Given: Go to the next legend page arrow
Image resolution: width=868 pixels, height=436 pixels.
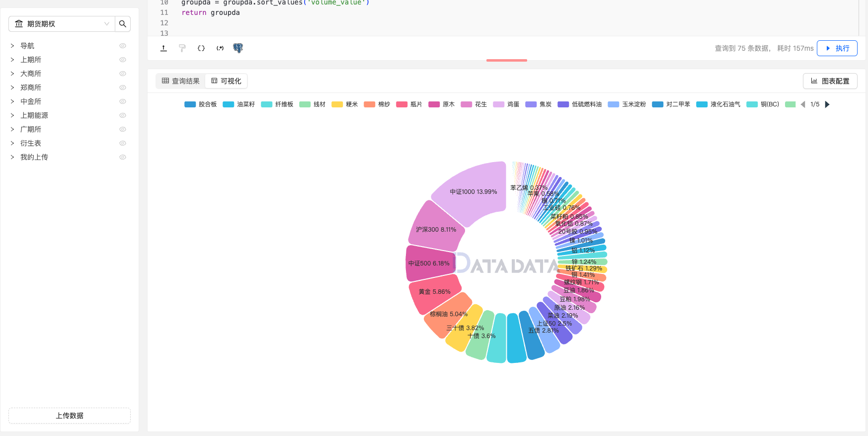Looking at the screenshot, I should [x=827, y=104].
